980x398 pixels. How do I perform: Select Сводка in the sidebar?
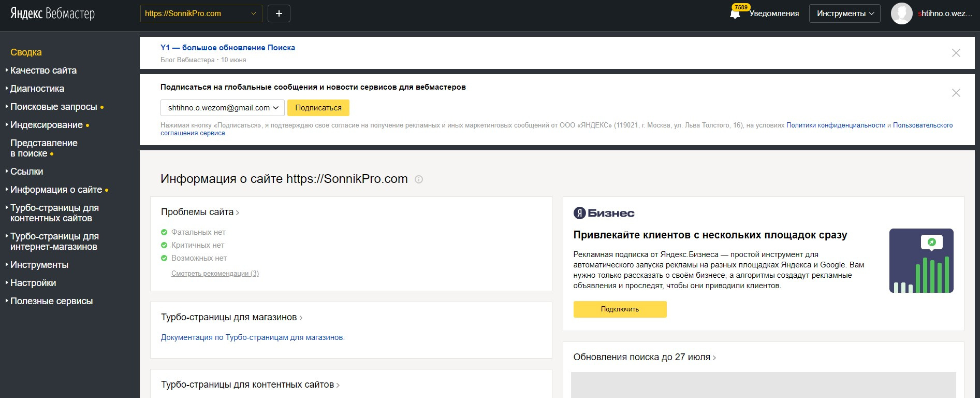coord(26,52)
